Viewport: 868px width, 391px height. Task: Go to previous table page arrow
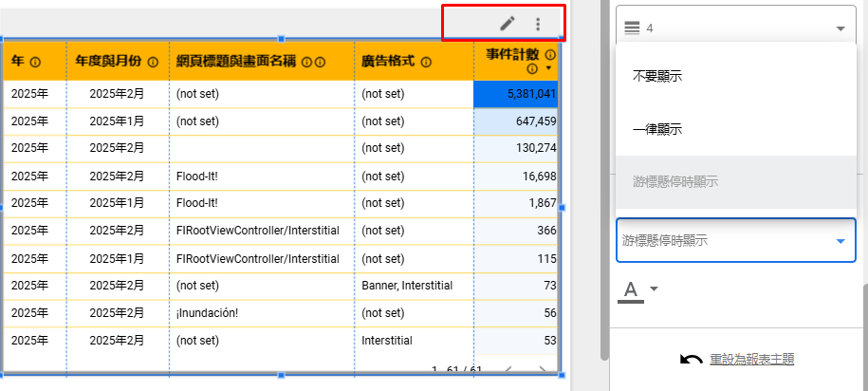coord(508,370)
